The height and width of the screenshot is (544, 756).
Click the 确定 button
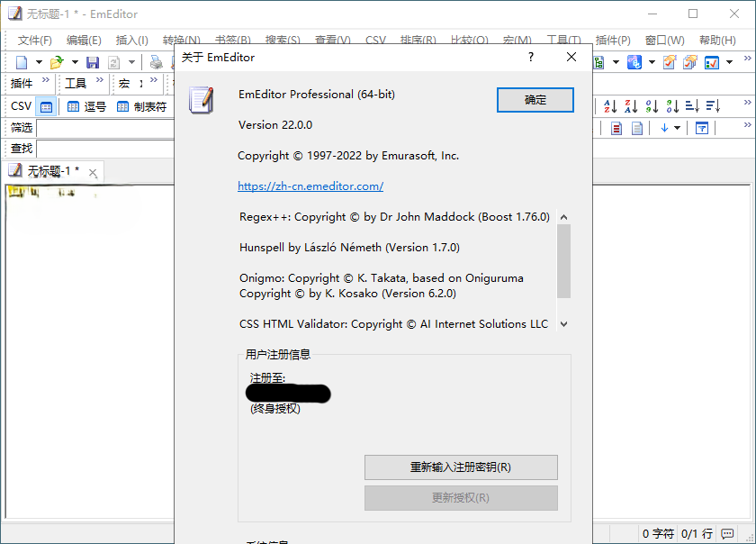click(535, 100)
